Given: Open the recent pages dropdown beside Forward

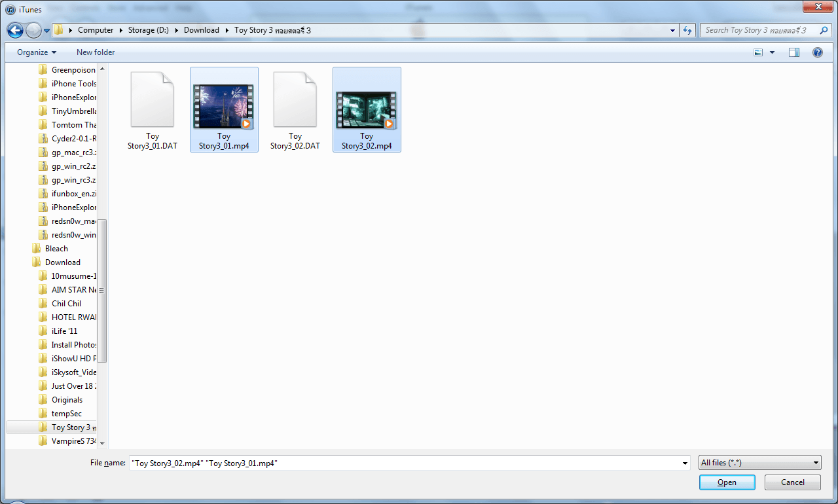Looking at the screenshot, I should [46, 31].
